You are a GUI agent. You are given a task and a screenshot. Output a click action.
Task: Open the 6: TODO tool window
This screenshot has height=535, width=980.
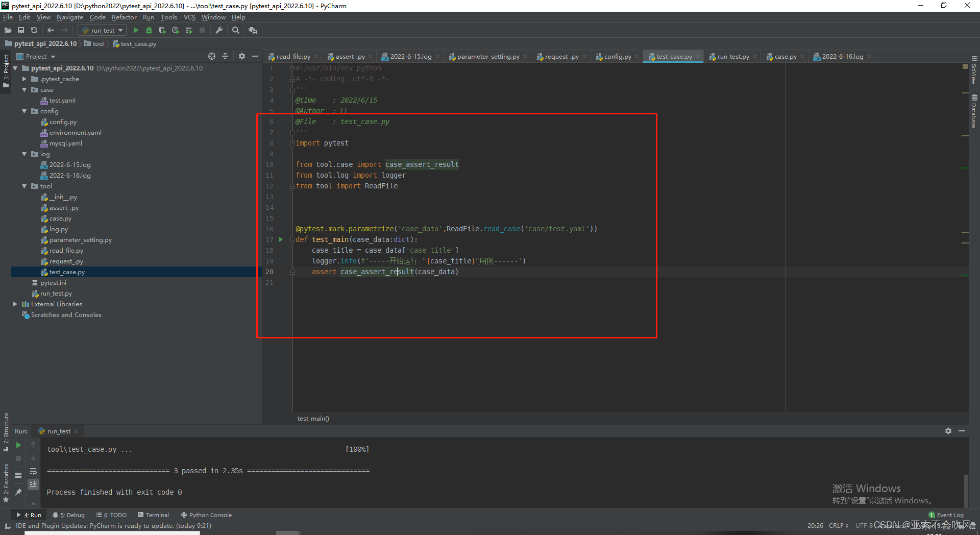[x=111, y=515]
